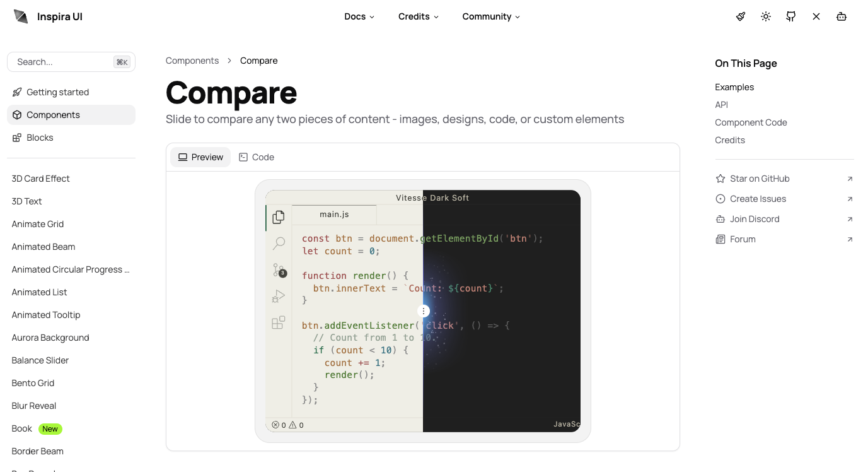This screenshot has height=472, width=868.
Task: Toggle light/dark mode sun icon
Action: pos(766,16)
